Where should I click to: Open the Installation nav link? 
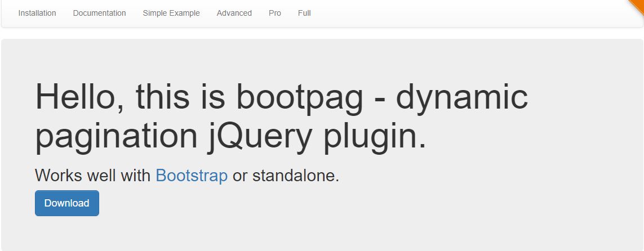[37, 13]
